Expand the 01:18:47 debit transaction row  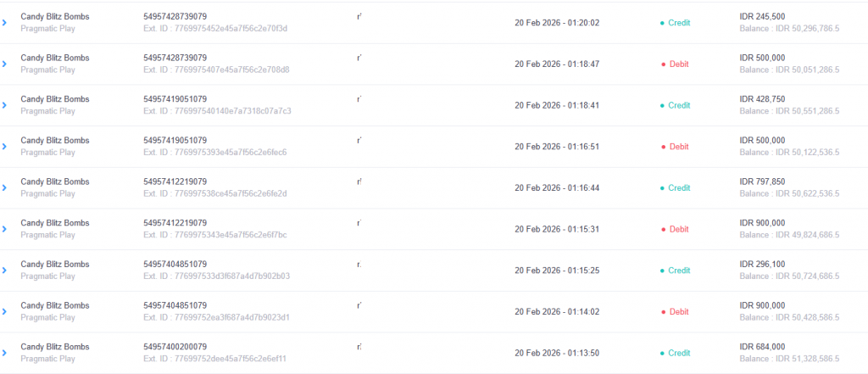click(4, 64)
